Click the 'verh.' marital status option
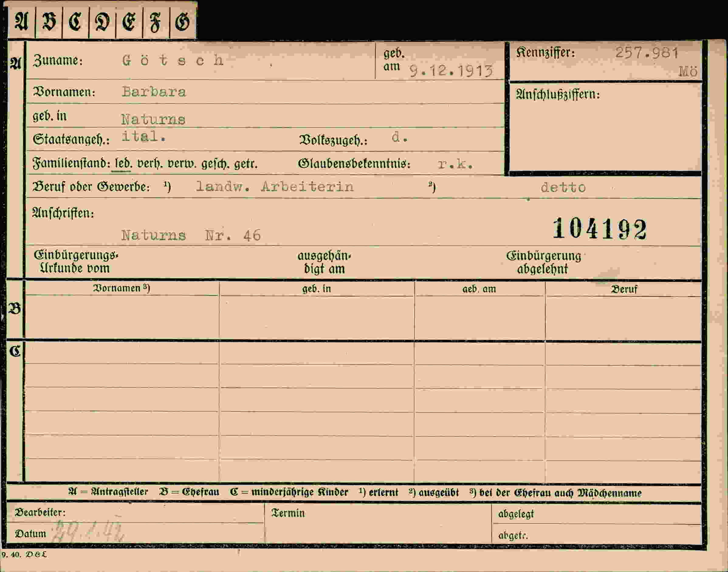728x572 pixels. pos(150,164)
